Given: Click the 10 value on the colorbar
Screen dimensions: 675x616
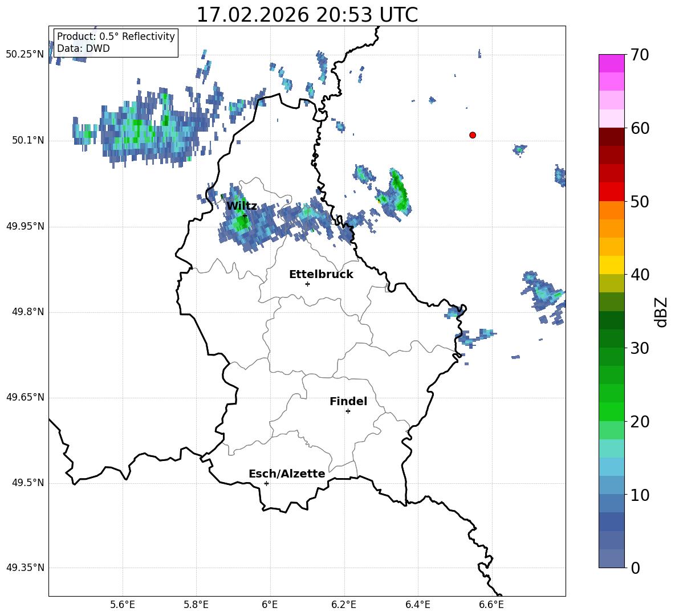Looking at the screenshot, I should click(x=640, y=495).
